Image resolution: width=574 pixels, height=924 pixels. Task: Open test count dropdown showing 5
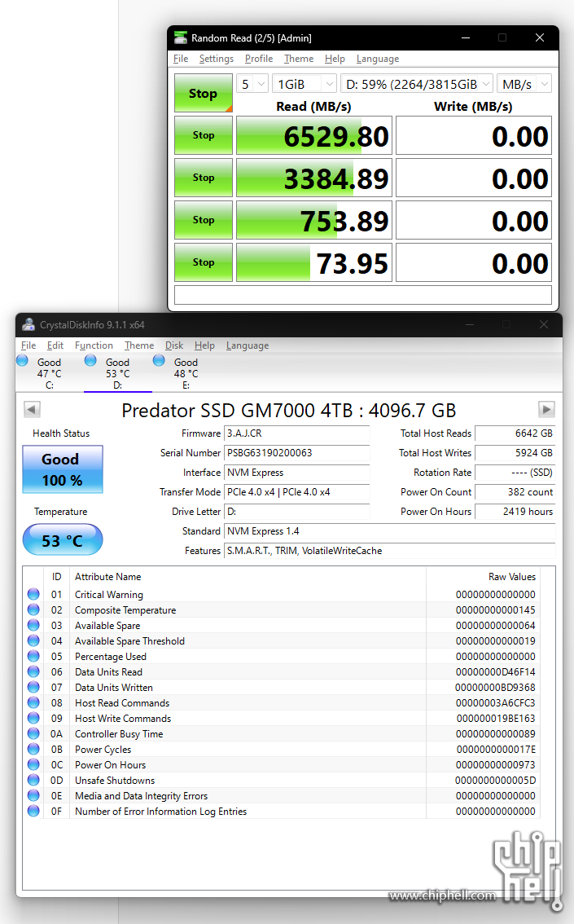(x=252, y=84)
